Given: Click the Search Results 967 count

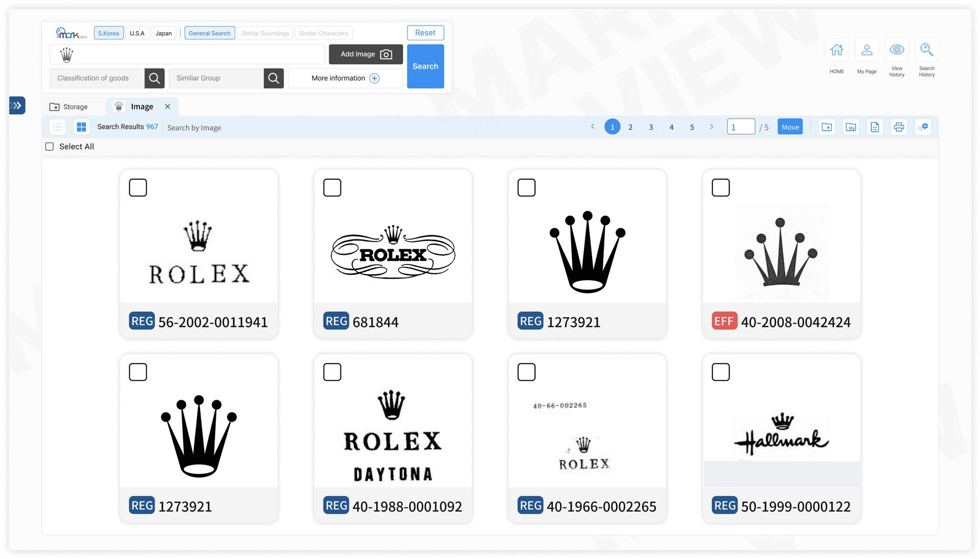Looking at the screenshot, I should tap(128, 127).
